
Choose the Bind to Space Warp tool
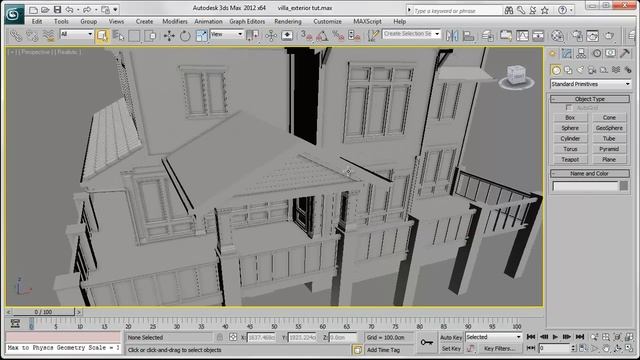[48, 36]
